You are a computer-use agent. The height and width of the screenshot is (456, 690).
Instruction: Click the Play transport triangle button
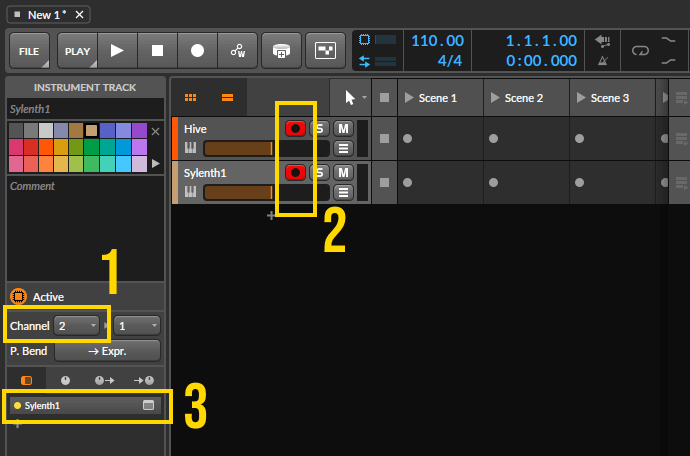click(x=117, y=51)
